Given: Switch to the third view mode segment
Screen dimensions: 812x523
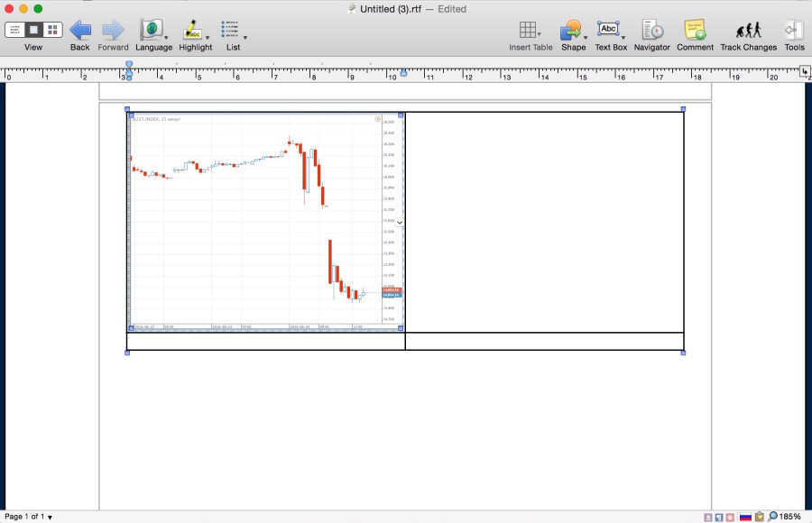Looking at the screenshot, I should click(x=52, y=30).
